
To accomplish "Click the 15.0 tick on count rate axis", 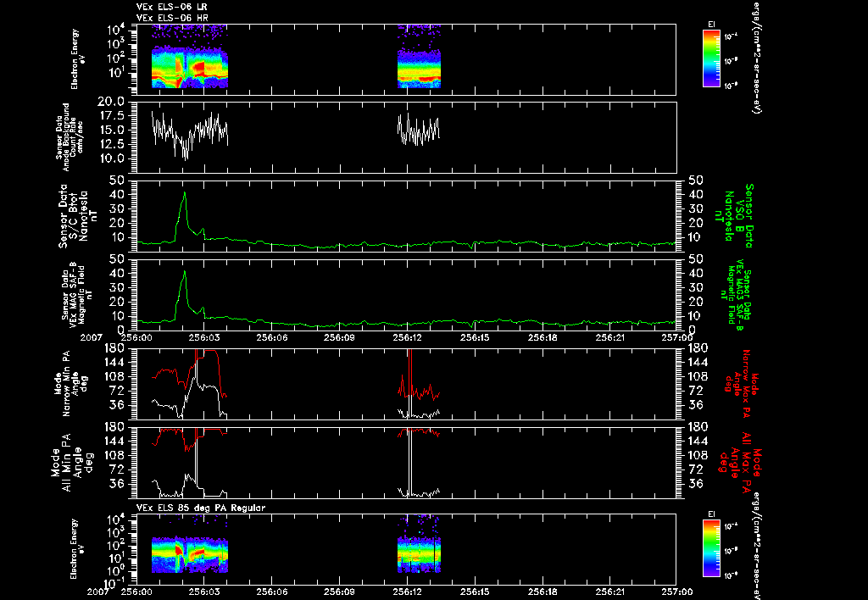I will tap(111, 130).
